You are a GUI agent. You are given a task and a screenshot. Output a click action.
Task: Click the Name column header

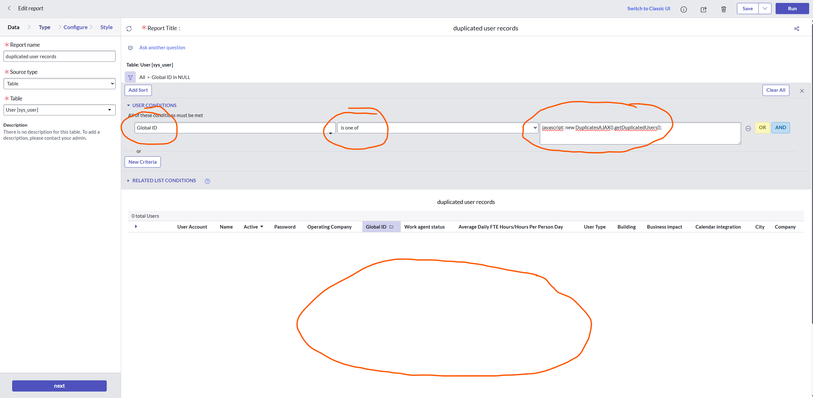[x=226, y=227]
